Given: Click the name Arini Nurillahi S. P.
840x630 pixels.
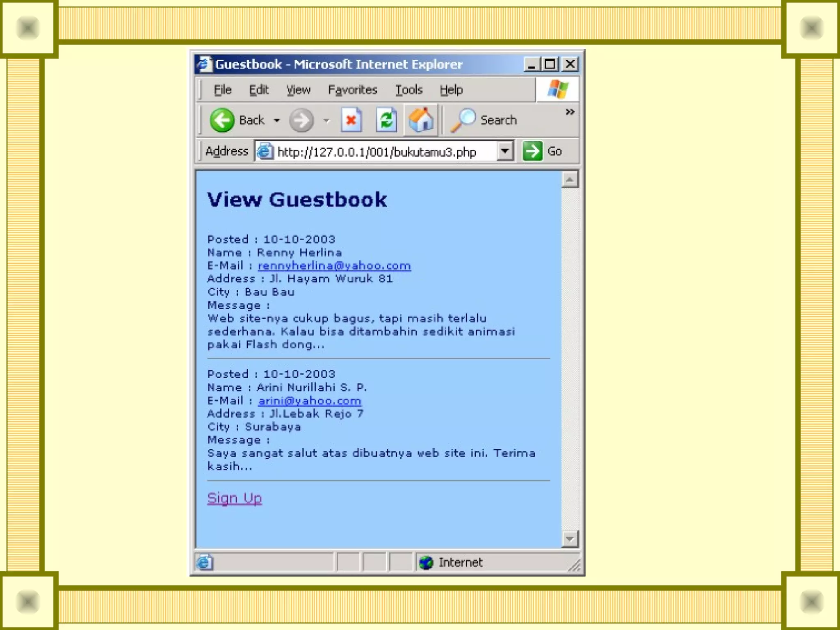Looking at the screenshot, I should coord(312,387).
